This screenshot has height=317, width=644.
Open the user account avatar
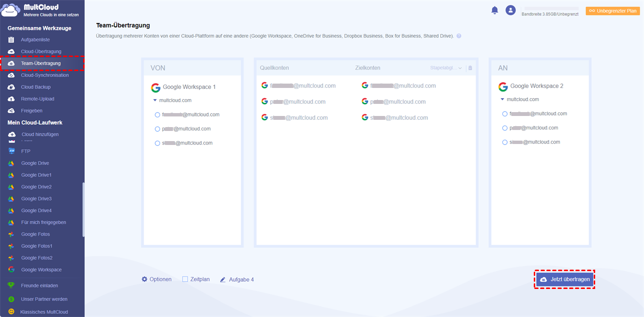coord(511,10)
